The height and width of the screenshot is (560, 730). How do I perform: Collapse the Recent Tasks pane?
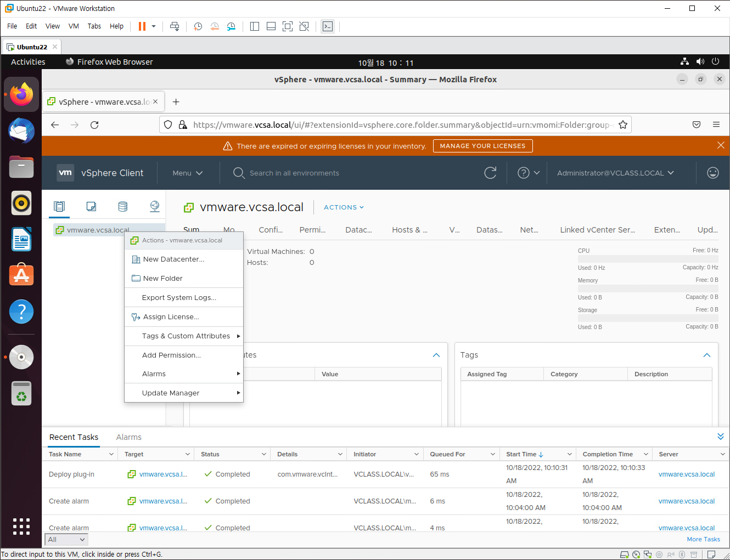point(721,437)
